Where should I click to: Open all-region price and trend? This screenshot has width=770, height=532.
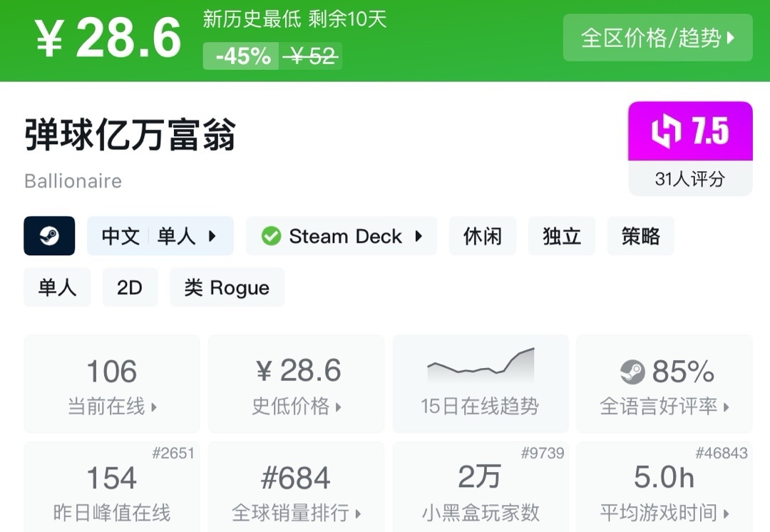point(657,38)
